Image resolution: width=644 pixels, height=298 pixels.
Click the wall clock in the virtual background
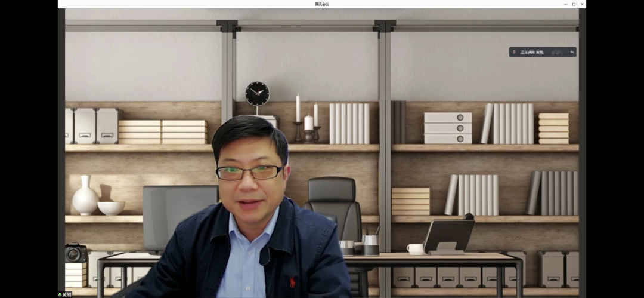tap(257, 94)
